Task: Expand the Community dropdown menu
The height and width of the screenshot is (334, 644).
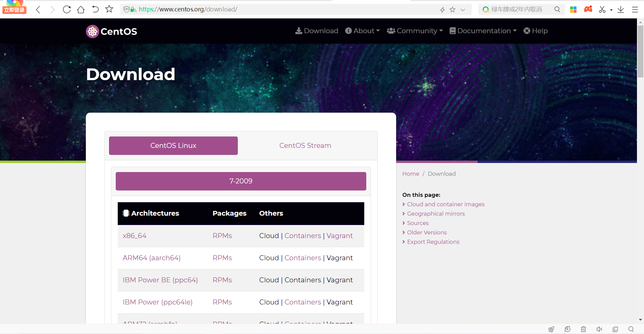Action: tap(415, 31)
